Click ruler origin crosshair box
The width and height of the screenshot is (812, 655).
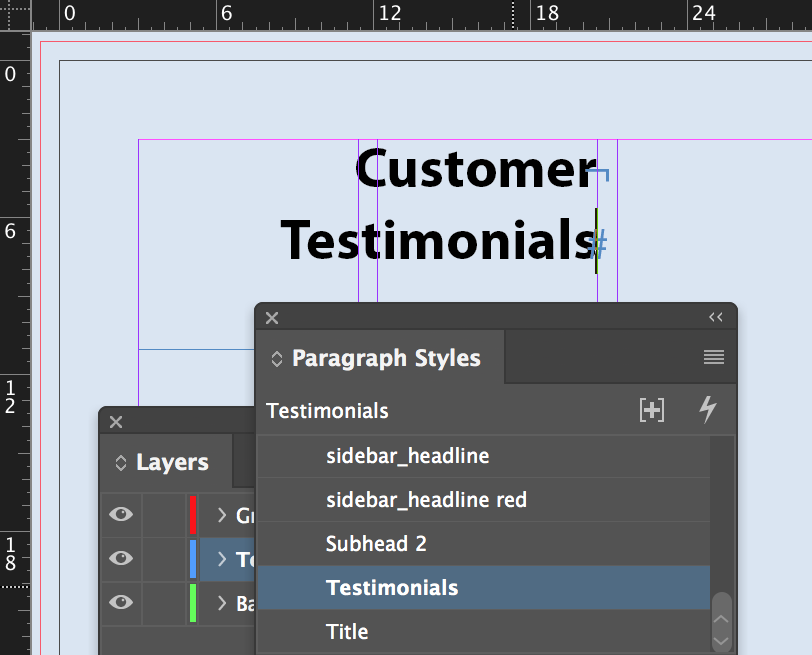[15, 15]
